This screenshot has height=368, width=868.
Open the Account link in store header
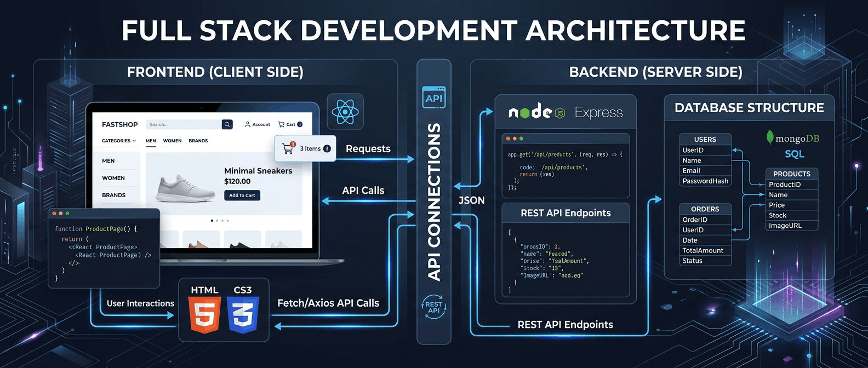pos(258,124)
